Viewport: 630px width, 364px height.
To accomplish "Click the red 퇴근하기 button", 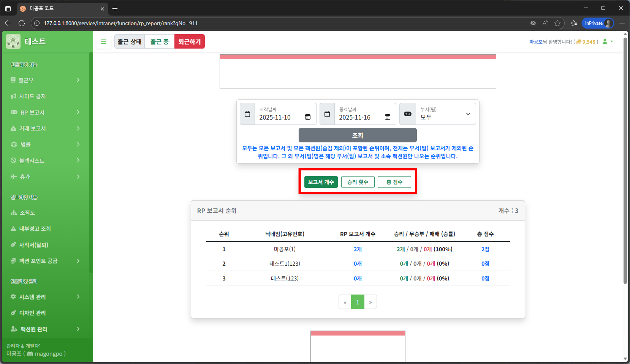I will coord(189,42).
